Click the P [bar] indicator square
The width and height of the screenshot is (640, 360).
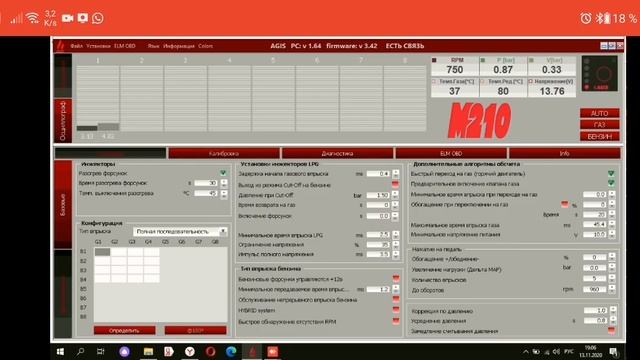pos(483,60)
